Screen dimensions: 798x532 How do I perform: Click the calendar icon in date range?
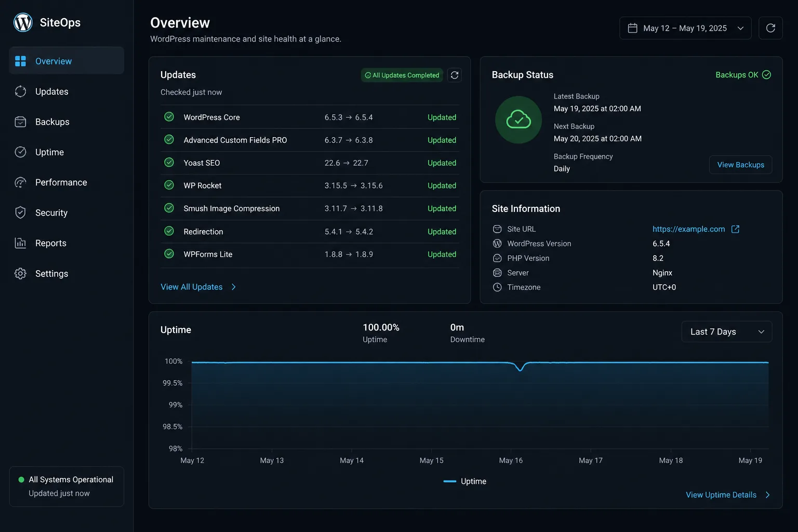(632, 28)
